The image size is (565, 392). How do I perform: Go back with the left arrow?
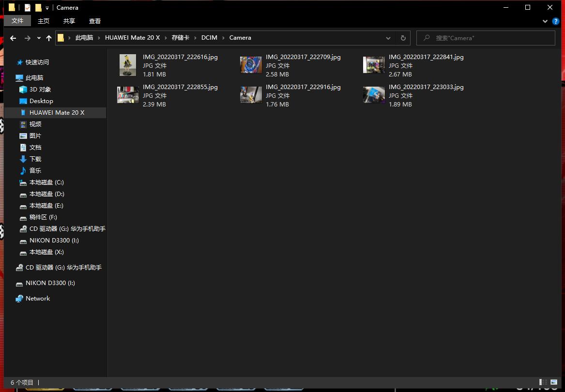14,38
